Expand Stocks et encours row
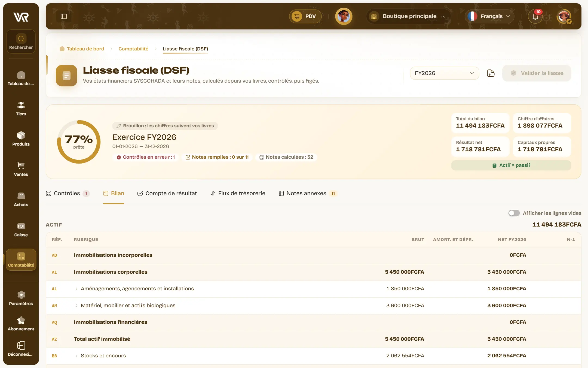The height and width of the screenshot is (368, 588). pyautogui.click(x=76, y=356)
